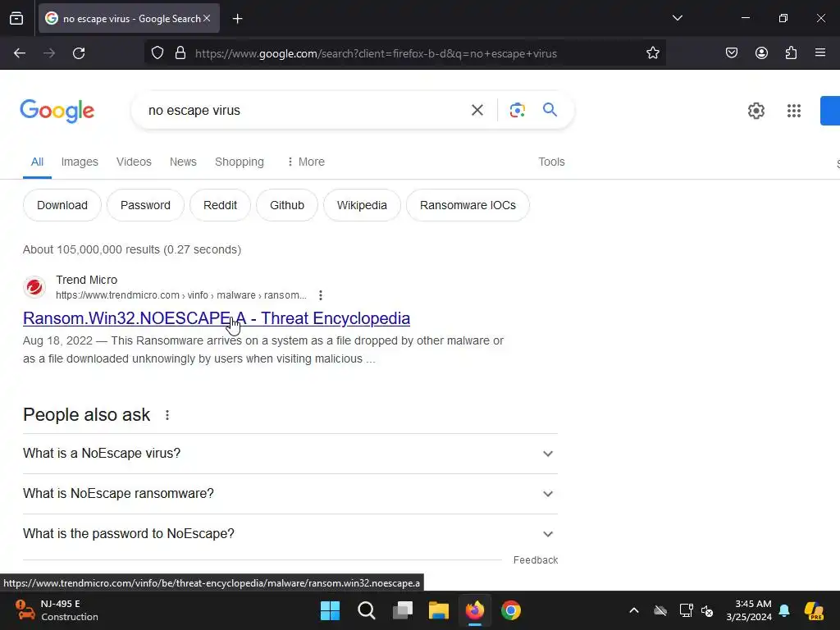Click the site security padlock icon
The width and height of the screenshot is (840, 630).
tap(180, 53)
